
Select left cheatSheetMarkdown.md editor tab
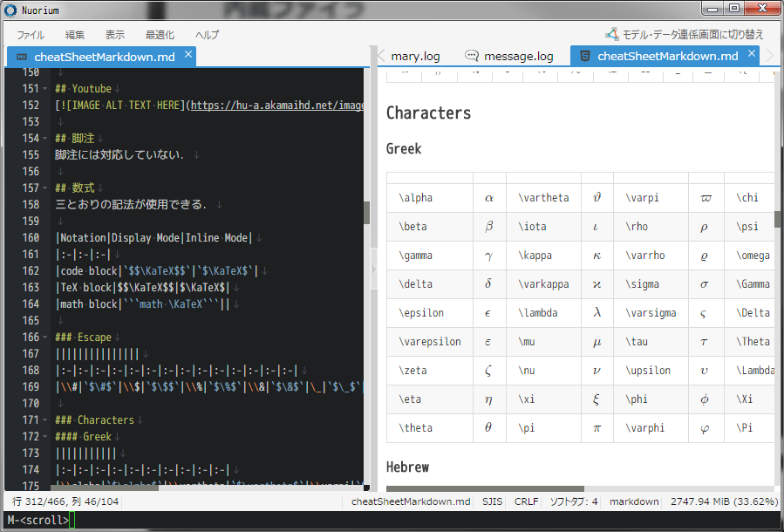point(101,57)
